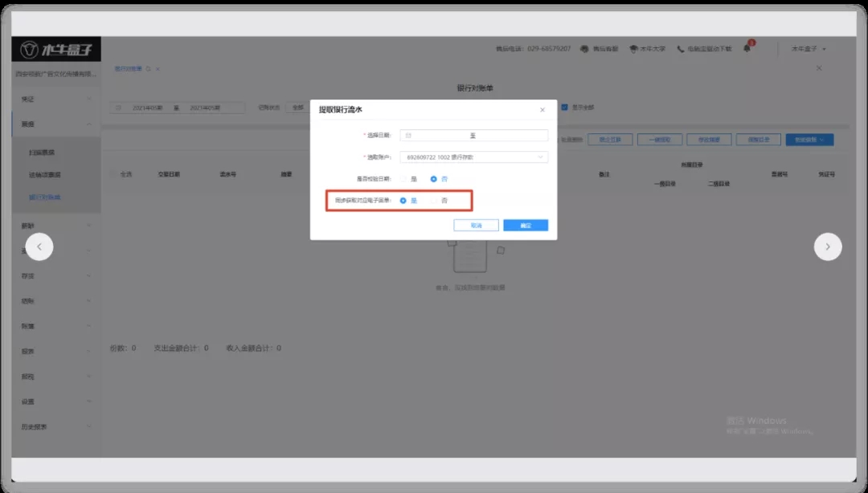
Task: Click the 售后电话 029-68579207 text
Action: click(533, 49)
